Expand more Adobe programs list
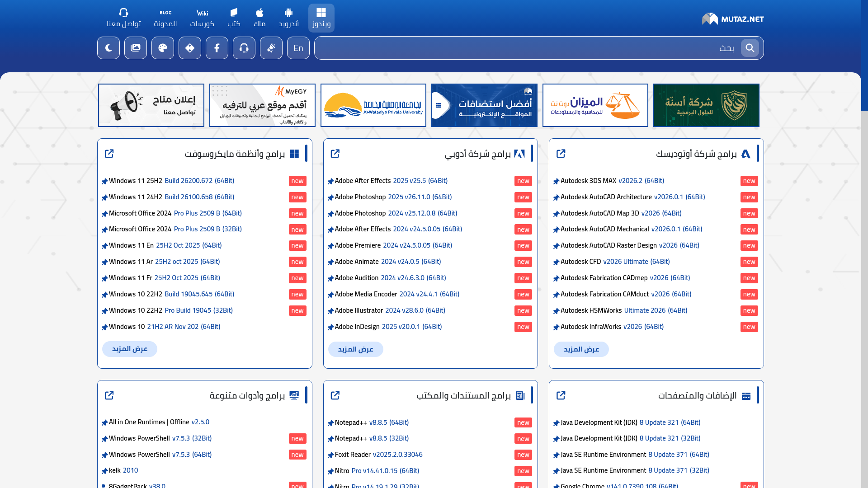This screenshot has height=488, width=868. click(355, 349)
